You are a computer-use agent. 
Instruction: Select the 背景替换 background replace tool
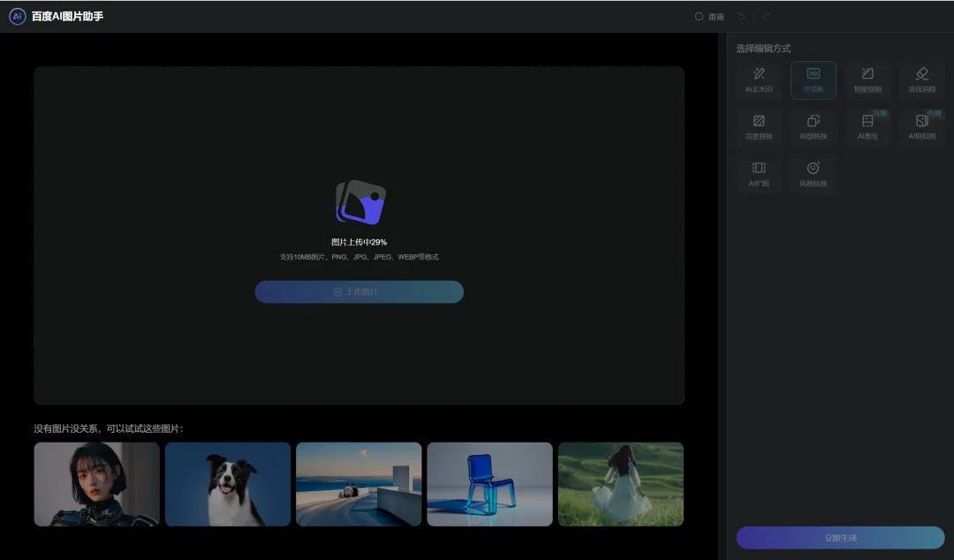click(759, 127)
